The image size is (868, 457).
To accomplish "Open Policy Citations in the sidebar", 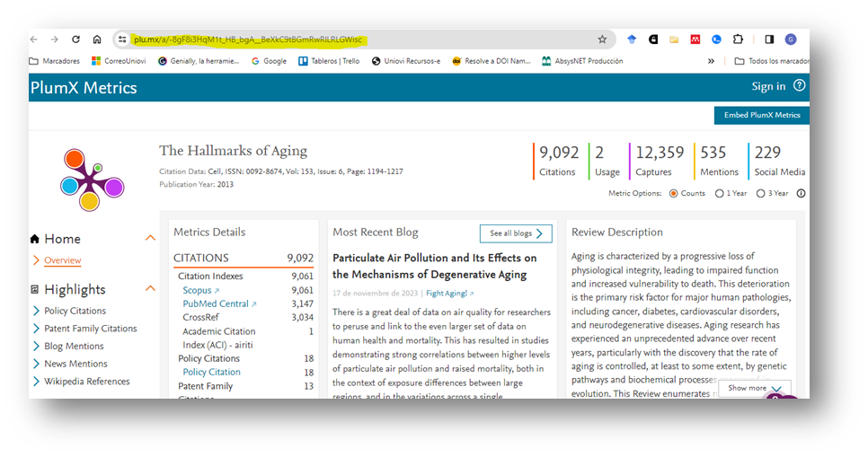I will click(75, 311).
